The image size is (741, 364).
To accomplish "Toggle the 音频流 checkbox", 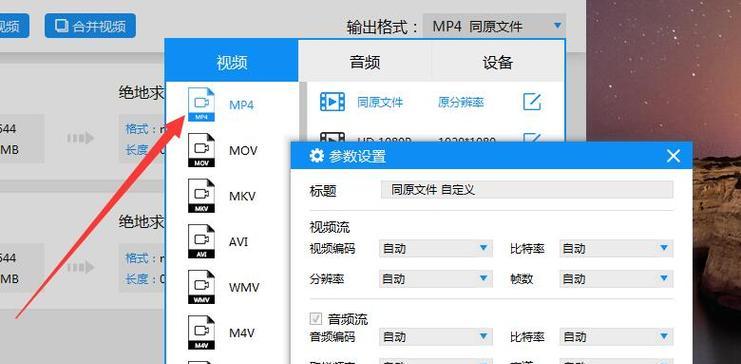I will [316, 319].
